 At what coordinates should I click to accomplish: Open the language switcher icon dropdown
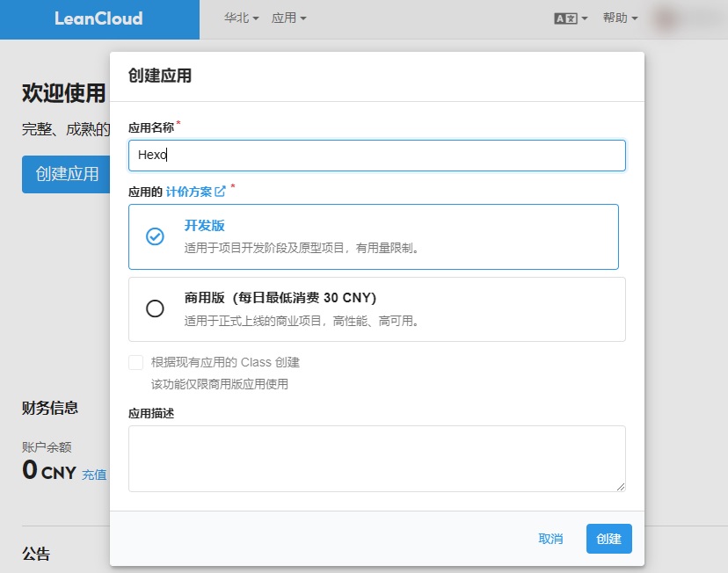[571, 18]
